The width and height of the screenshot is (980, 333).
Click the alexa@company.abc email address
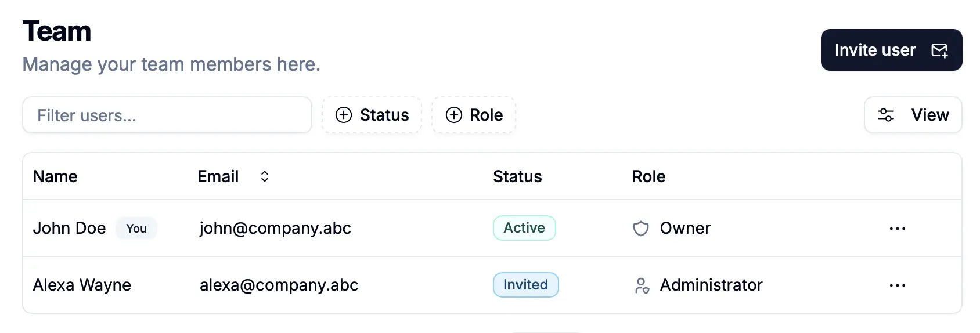tap(279, 285)
